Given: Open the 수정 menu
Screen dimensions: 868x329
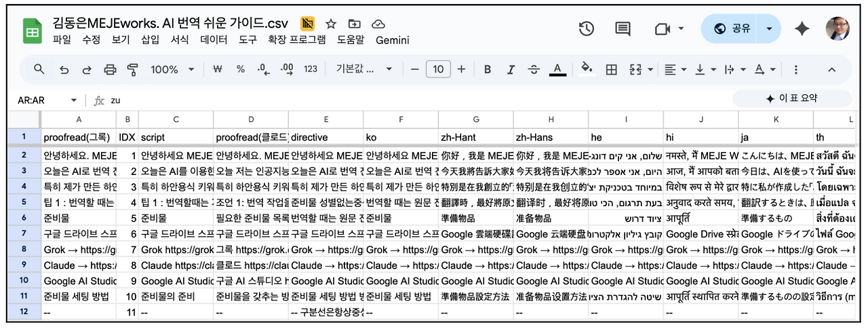Looking at the screenshot, I should 91,40.
